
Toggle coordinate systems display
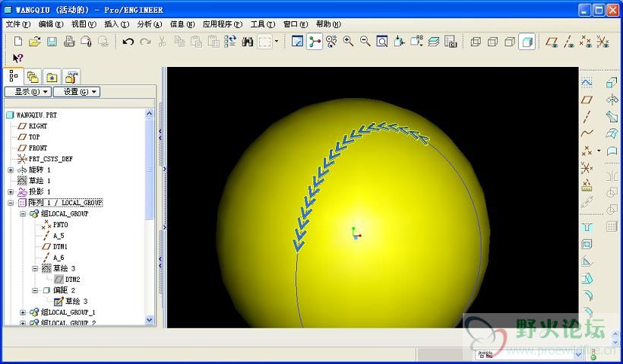point(602,41)
